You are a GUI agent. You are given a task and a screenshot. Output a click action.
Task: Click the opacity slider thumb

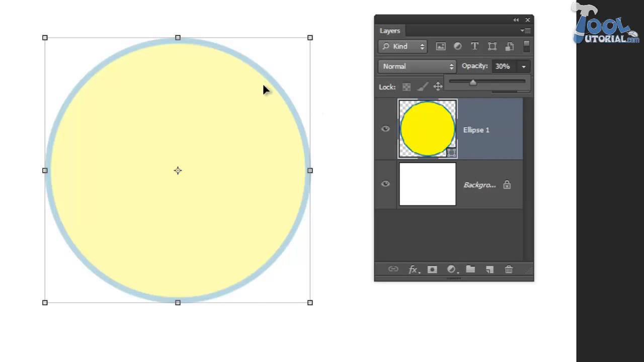tap(473, 82)
